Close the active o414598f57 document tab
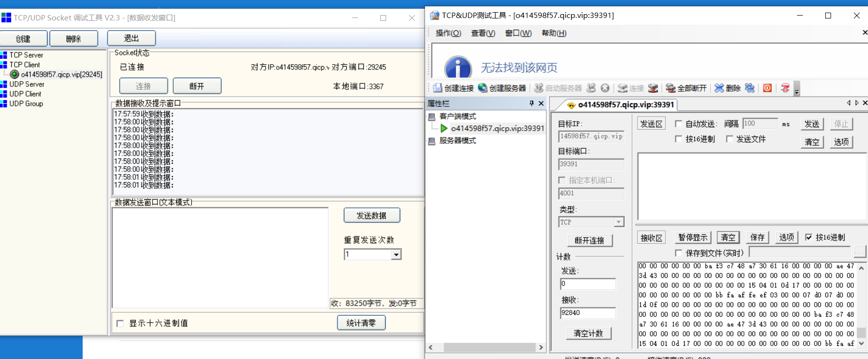The image size is (868, 359). [865, 103]
